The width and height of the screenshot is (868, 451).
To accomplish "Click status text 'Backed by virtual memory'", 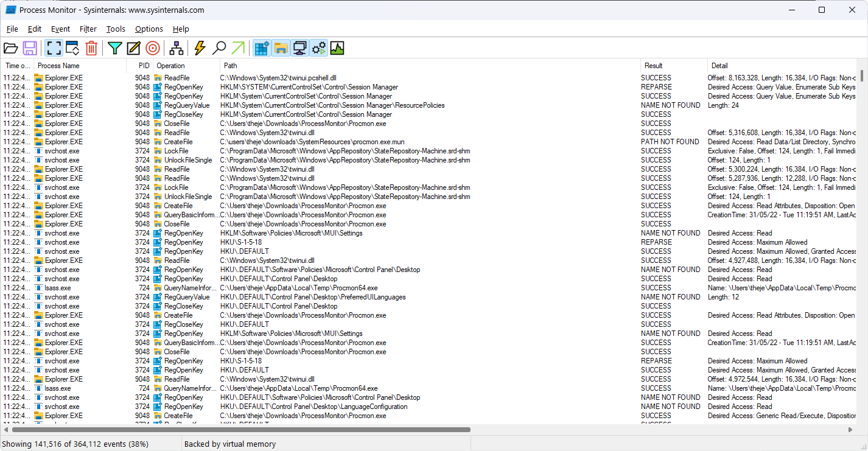I will [230, 444].
